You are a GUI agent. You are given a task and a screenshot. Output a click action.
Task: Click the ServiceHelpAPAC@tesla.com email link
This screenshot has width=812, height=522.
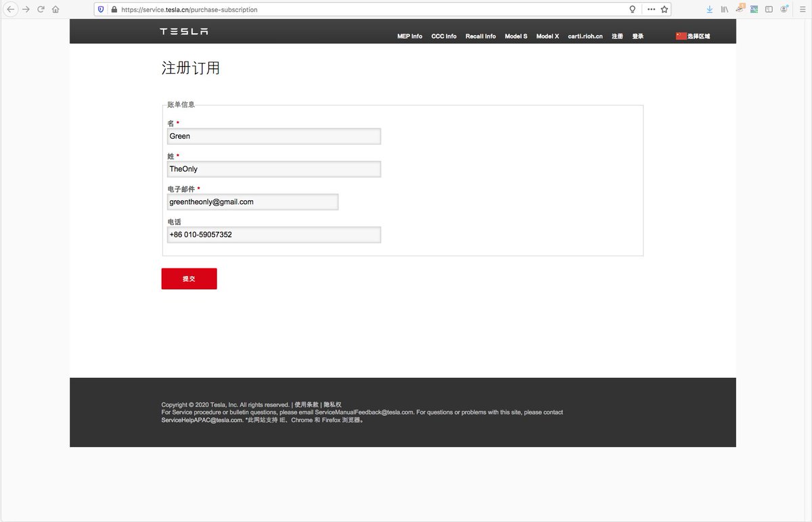202,420
